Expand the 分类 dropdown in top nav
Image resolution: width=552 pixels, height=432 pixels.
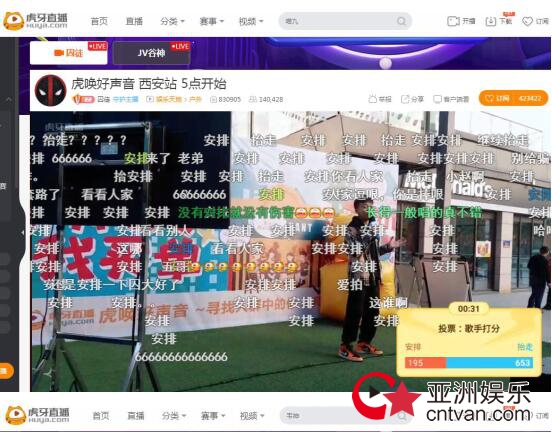(172, 21)
